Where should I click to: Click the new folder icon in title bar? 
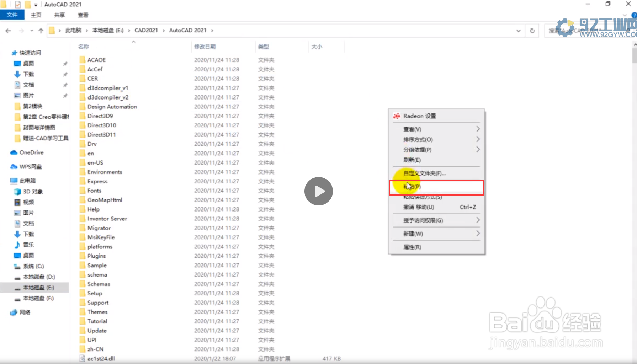click(x=27, y=5)
